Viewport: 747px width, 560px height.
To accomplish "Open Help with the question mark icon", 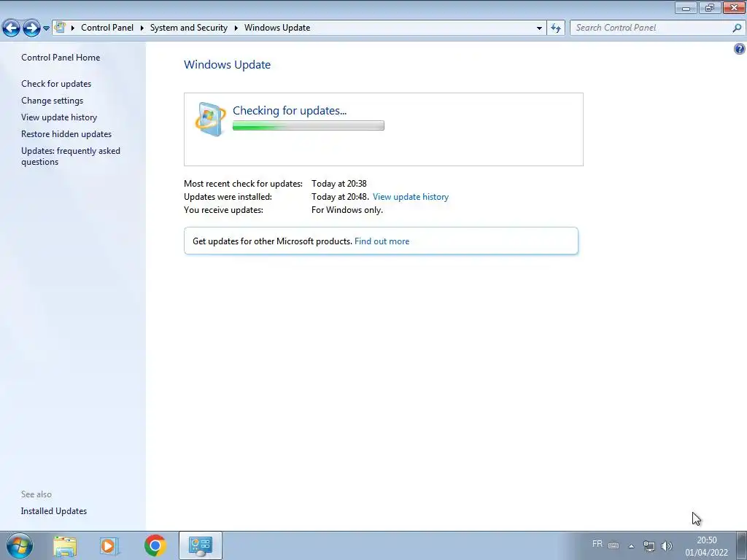I will pos(740,49).
